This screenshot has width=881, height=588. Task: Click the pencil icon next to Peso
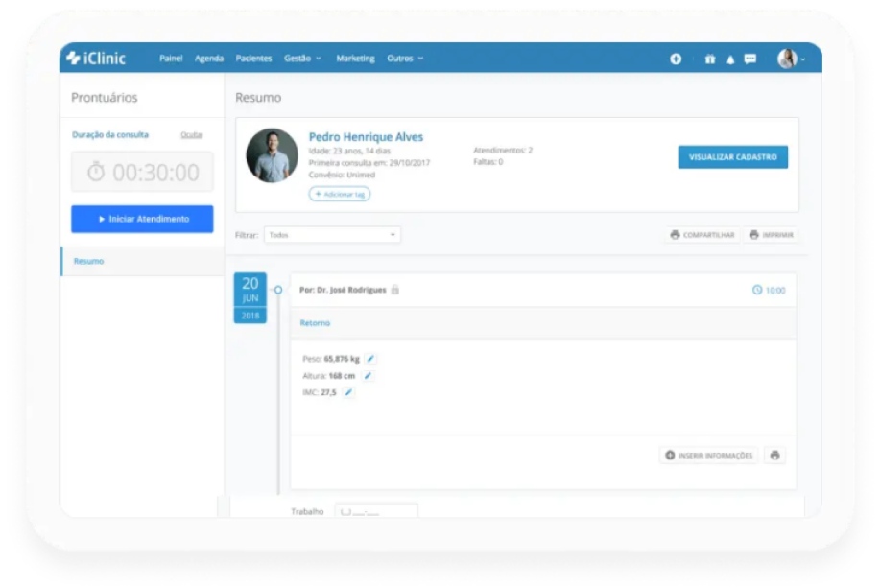(370, 359)
